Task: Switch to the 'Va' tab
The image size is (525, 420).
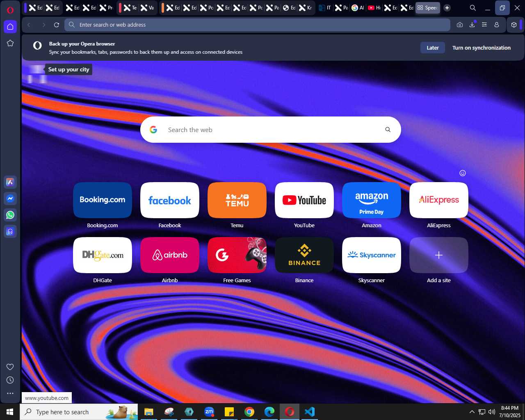Action: coord(147,8)
